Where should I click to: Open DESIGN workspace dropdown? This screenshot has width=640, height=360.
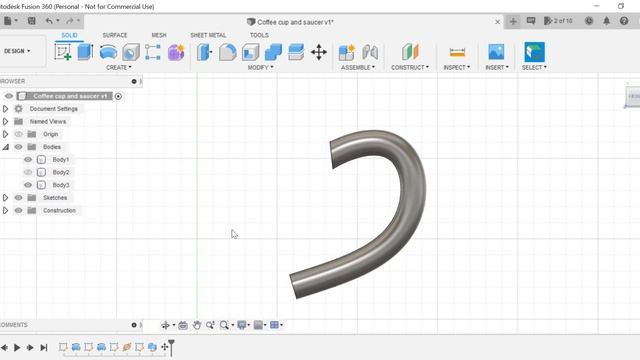(17, 51)
